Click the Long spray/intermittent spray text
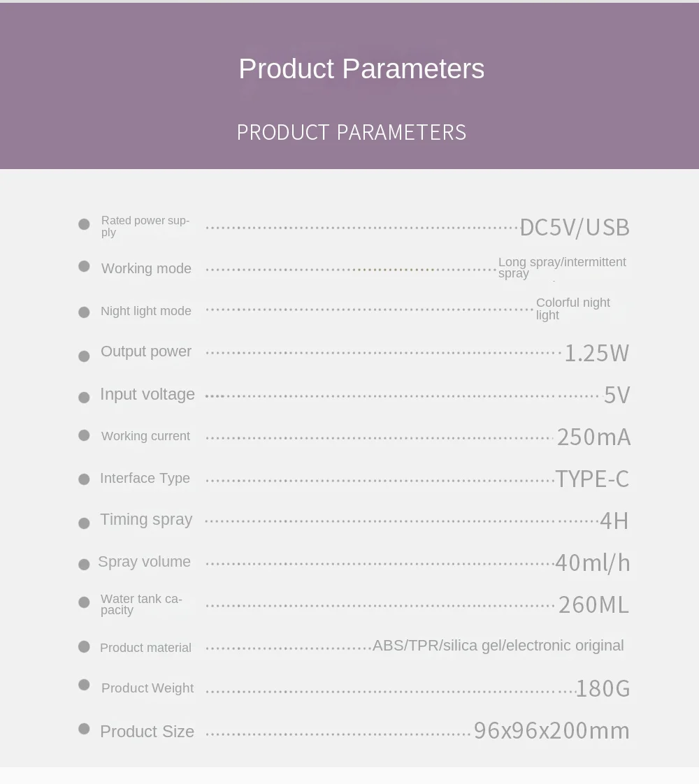 [x=561, y=267]
